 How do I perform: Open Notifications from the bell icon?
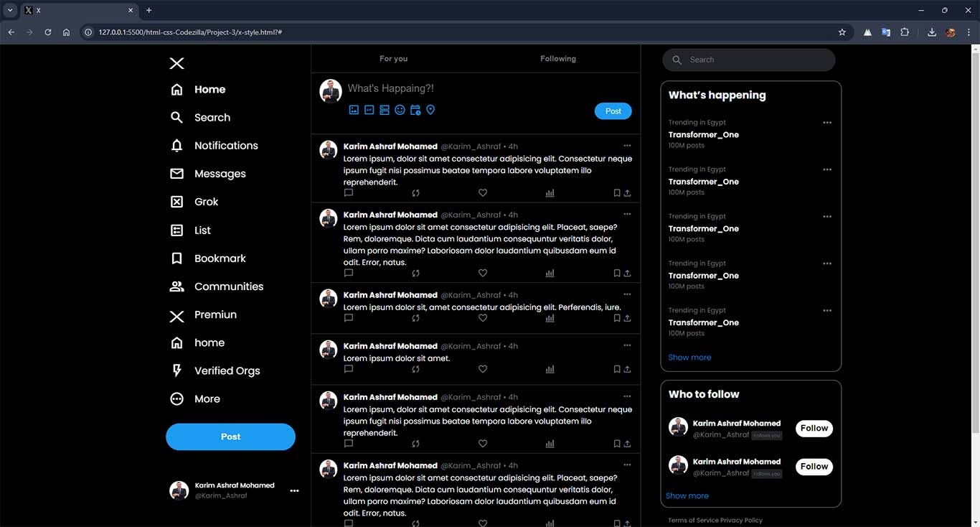coord(176,146)
